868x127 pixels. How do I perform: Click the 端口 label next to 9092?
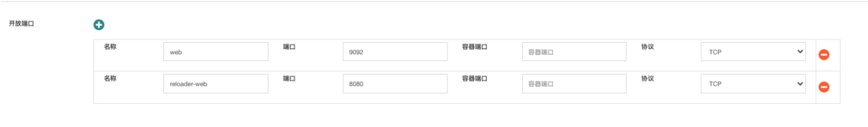289,47
